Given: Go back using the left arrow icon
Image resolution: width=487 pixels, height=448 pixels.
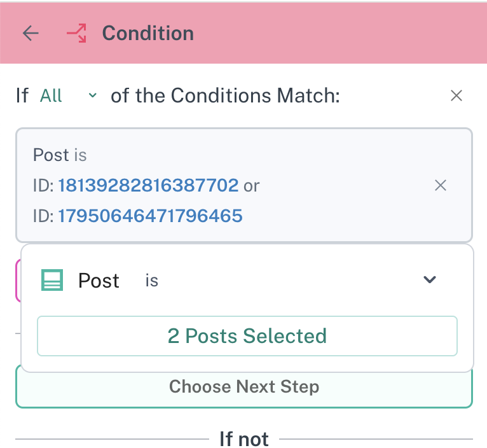Looking at the screenshot, I should click(31, 33).
